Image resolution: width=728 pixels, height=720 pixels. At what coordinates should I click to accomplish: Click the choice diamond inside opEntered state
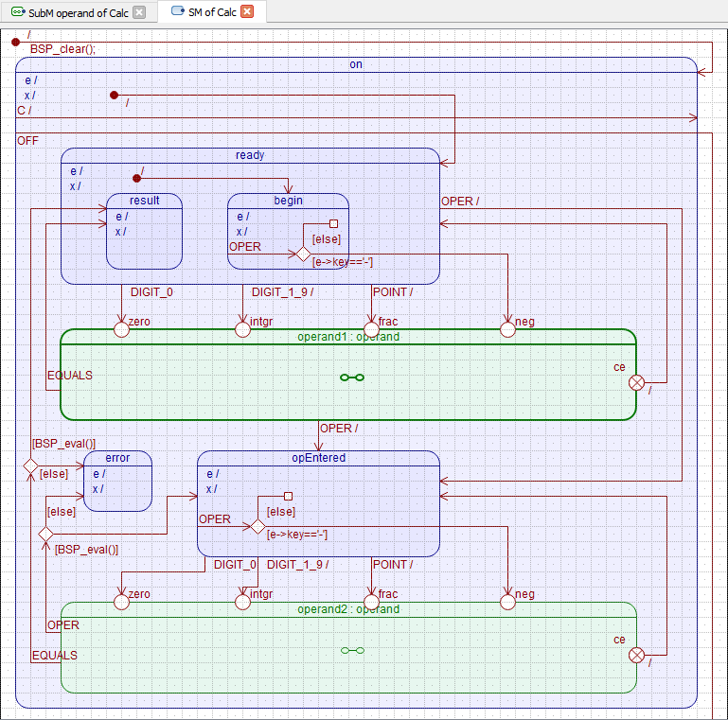pyautogui.click(x=257, y=526)
